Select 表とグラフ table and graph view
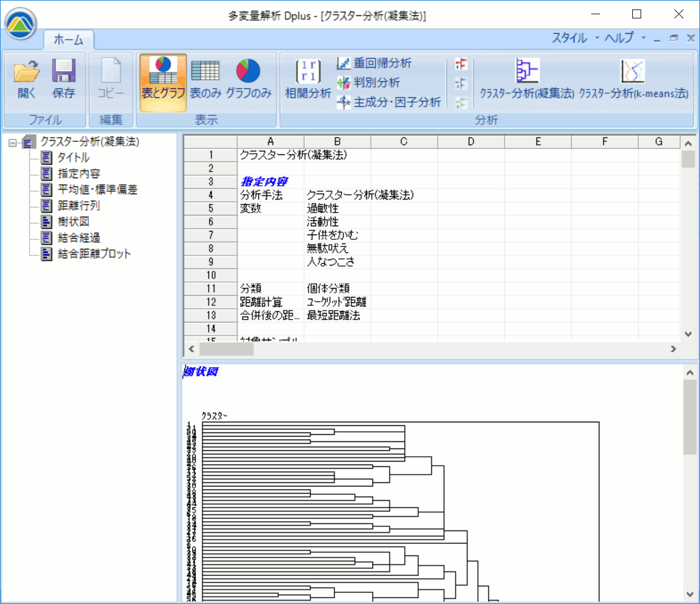This screenshot has width=700, height=604. 163,82
